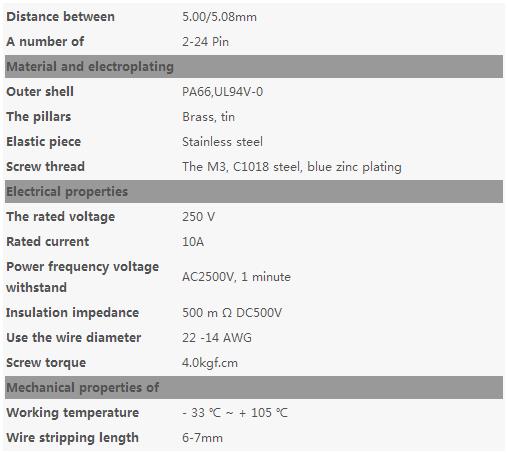This screenshot has width=508, height=453.
Task: Click the '250 V' rated voltage value
Action: tap(198, 217)
